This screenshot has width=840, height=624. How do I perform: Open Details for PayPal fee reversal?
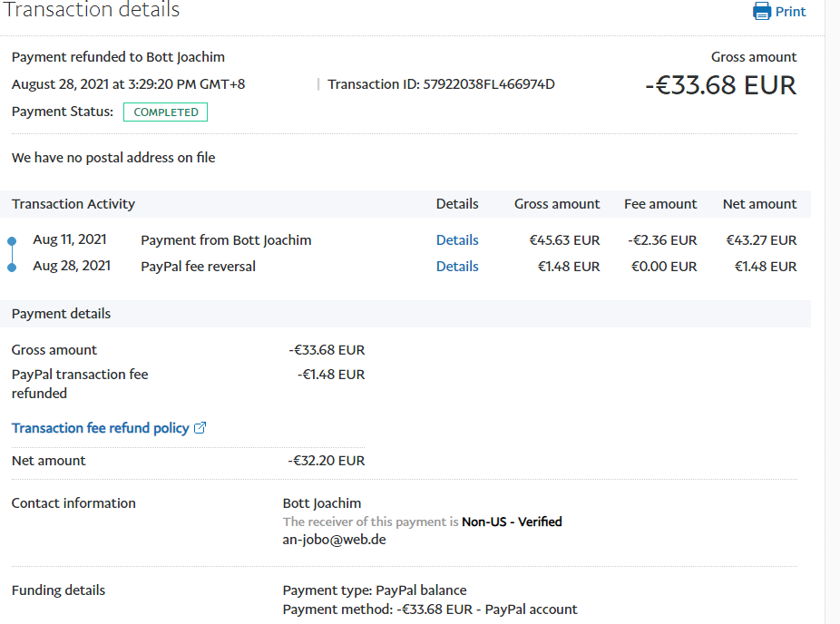457,267
